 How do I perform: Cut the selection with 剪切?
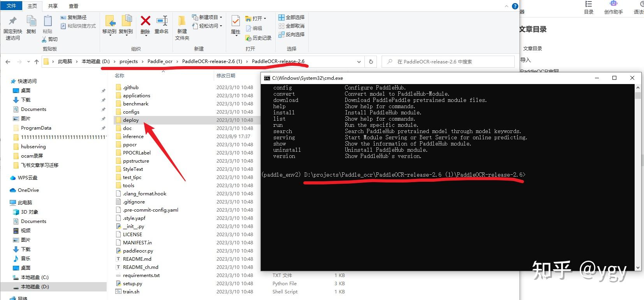pos(50,39)
